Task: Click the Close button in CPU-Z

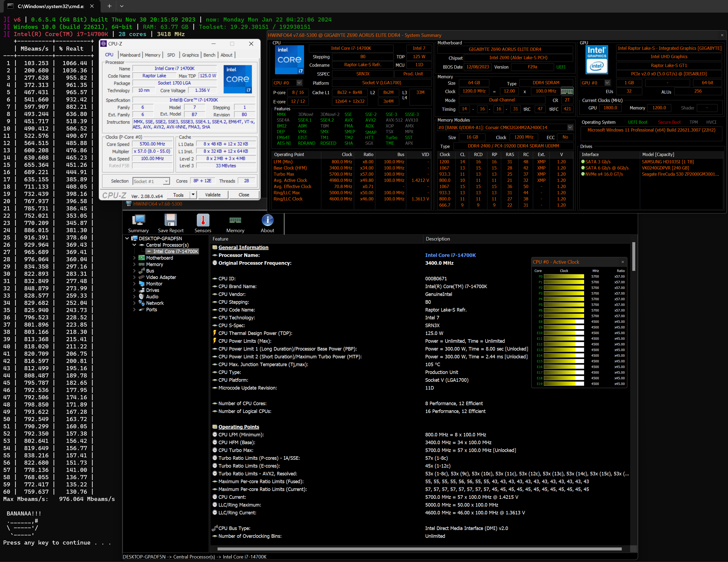Action: pyautogui.click(x=244, y=195)
